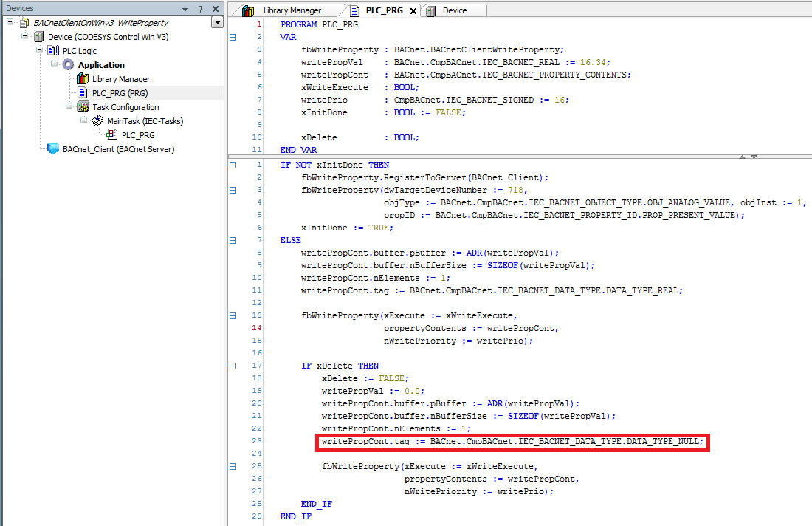
Task: Click the MainTask icon in tree
Action: [x=97, y=121]
